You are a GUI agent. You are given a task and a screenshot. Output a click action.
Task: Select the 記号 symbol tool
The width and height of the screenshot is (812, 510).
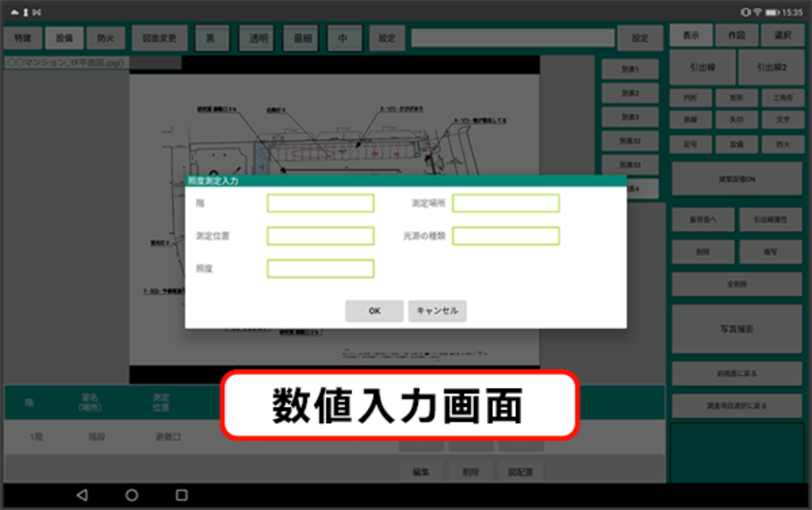click(x=691, y=144)
